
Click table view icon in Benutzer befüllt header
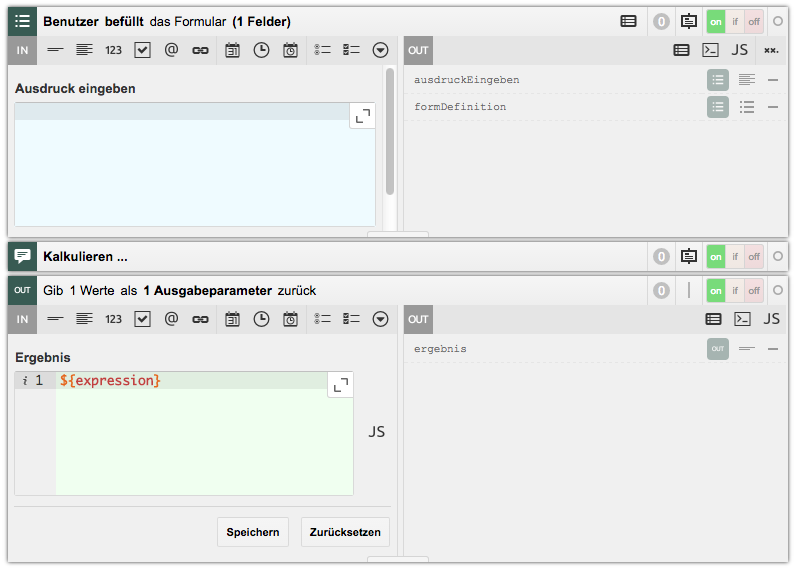[x=629, y=21]
